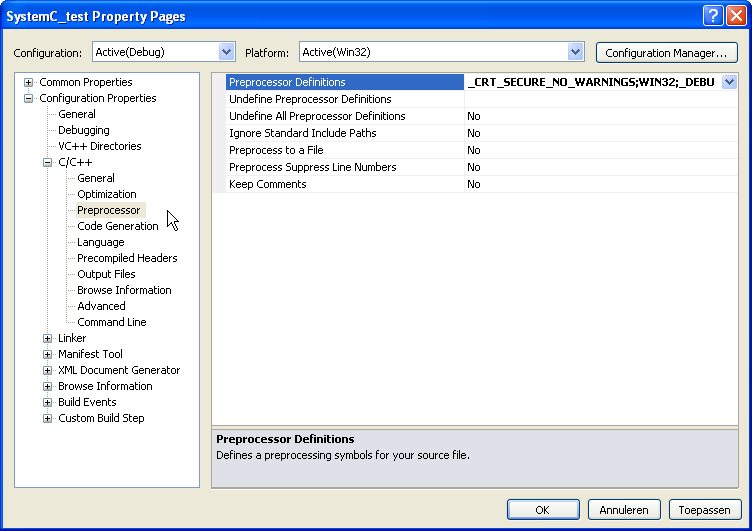Select Code Generation tree item

pyautogui.click(x=117, y=226)
